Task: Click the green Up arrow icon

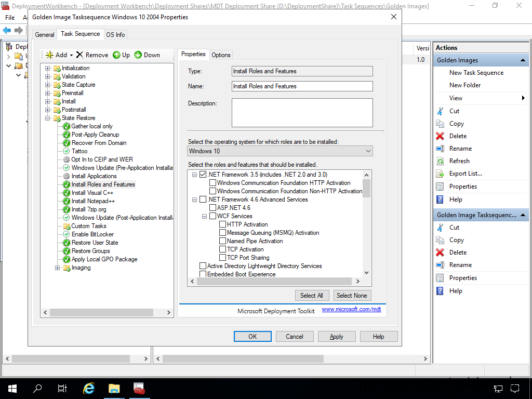Action: click(x=116, y=55)
